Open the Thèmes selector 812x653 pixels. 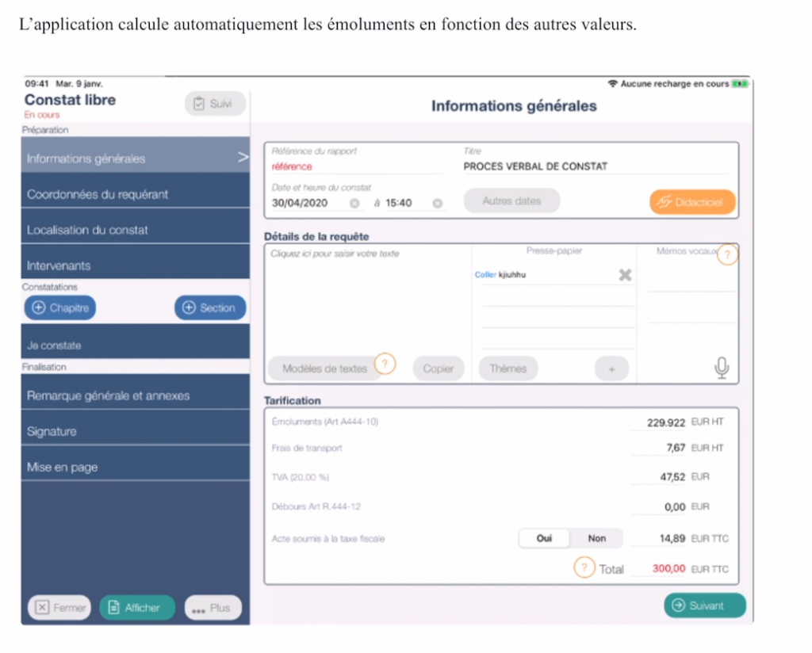(507, 369)
